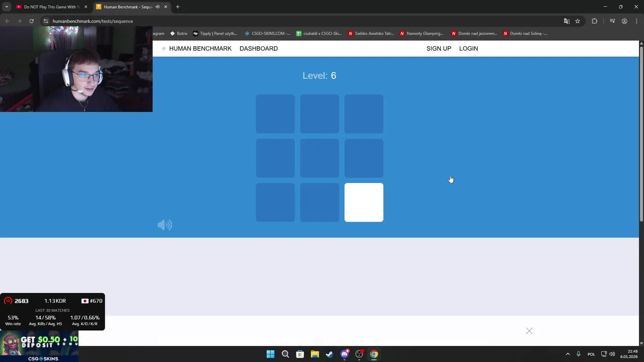Screen dimensions: 644x362
Task: Click the Chrome taskbar icon
Action: click(374, 354)
